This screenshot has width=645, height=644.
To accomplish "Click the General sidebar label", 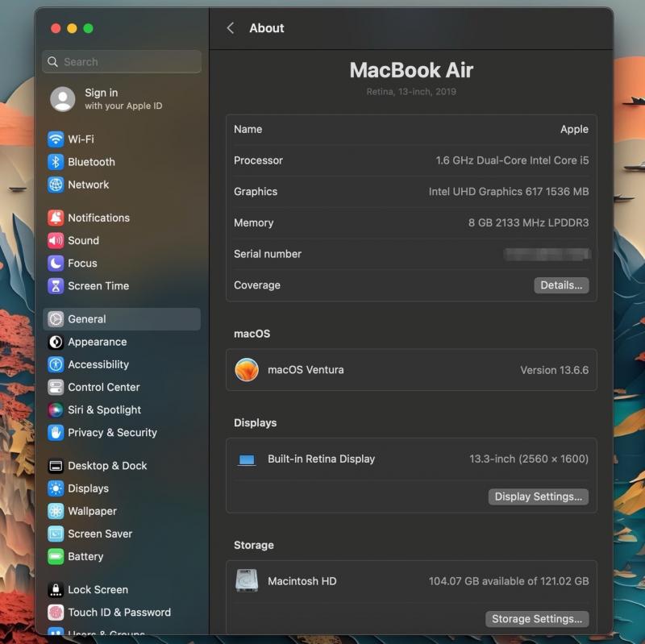I will 87,319.
